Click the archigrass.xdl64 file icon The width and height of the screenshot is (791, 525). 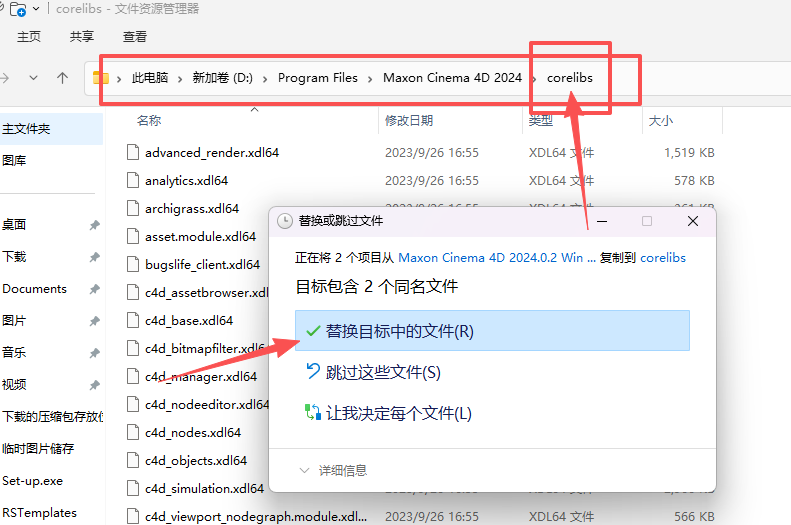(133, 208)
